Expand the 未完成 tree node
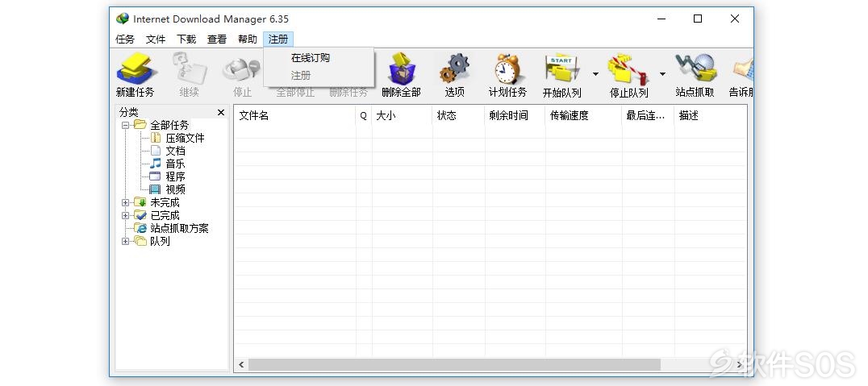 tap(125, 203)
